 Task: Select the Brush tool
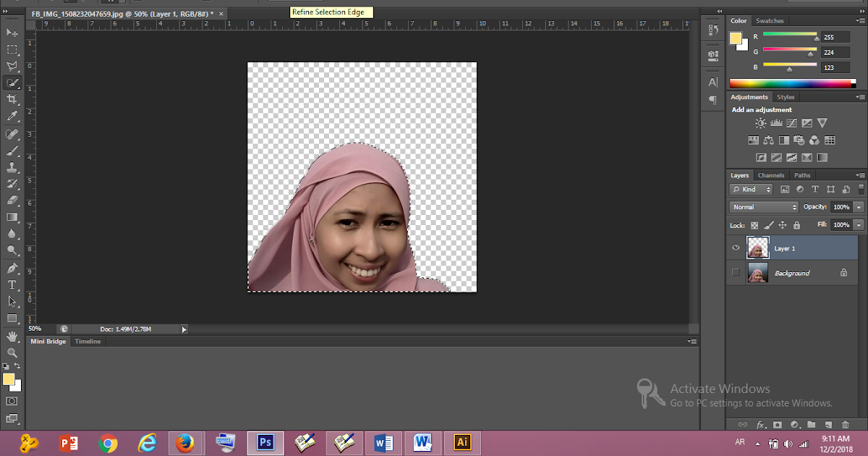[x=12, y=151]
